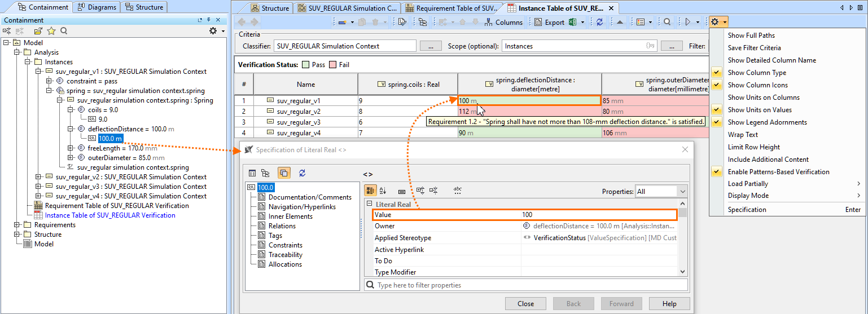The image size is (868, 314).
Task: Expand the freeLength = 170.0 node
Action: (71, 148)
